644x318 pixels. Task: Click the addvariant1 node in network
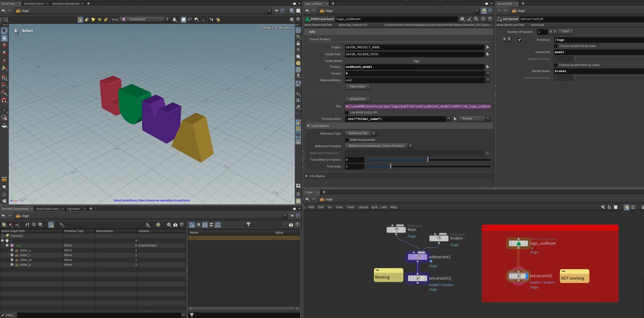417,257
